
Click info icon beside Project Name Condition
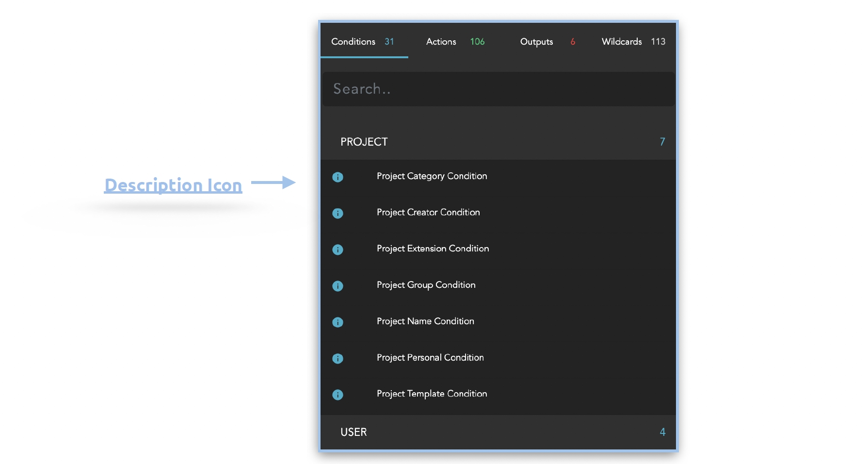point(338,322)
